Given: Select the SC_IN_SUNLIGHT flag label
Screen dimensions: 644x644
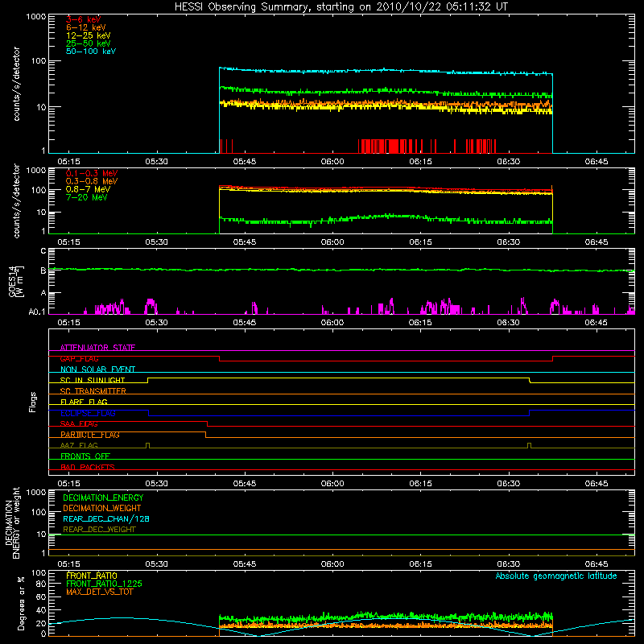Looking at the screenshot, I should pyautogui.click(x=93, y=380).
